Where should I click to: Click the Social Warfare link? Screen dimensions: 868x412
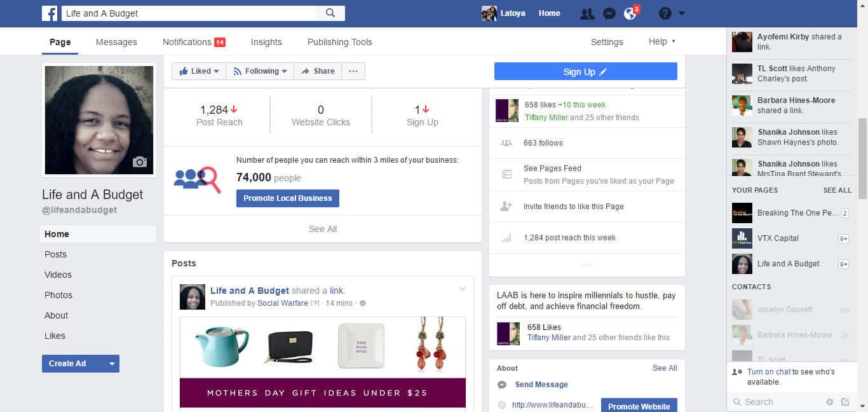pyautogui.click(x=283, y=303)
